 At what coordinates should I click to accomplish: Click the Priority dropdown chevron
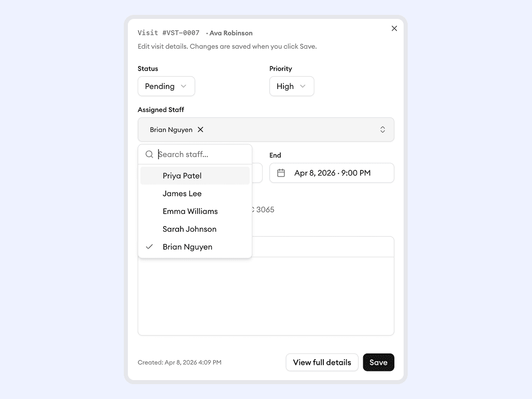(303, 86)
